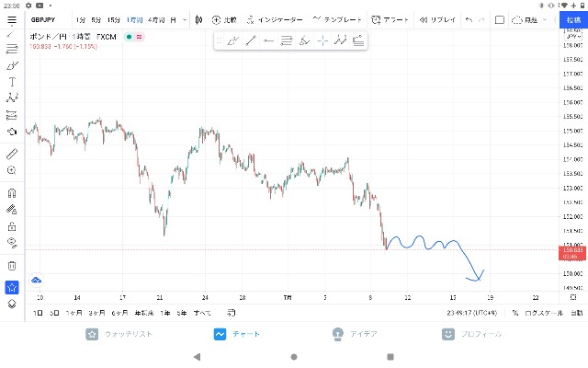Toggle 自動 auto scale

coord(576,313)
